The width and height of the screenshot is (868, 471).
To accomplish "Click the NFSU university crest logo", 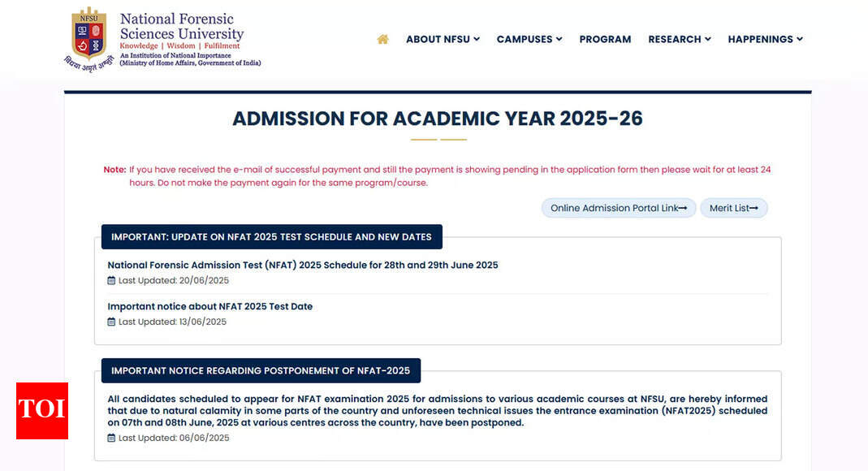I will [89, 34].
